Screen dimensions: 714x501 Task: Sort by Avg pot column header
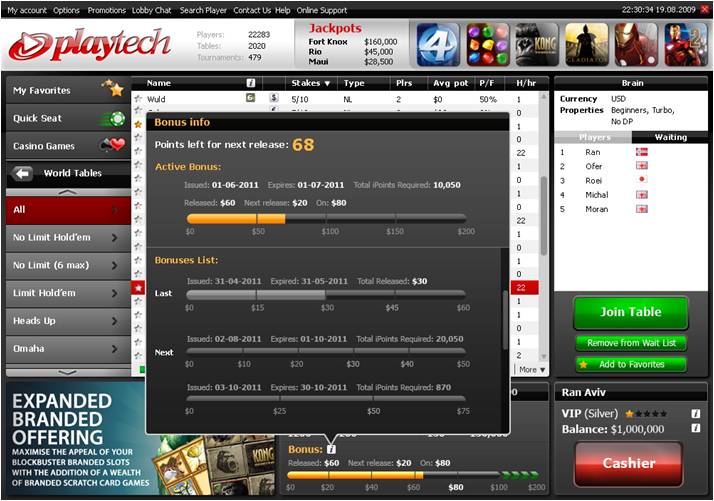coord(450,83)
